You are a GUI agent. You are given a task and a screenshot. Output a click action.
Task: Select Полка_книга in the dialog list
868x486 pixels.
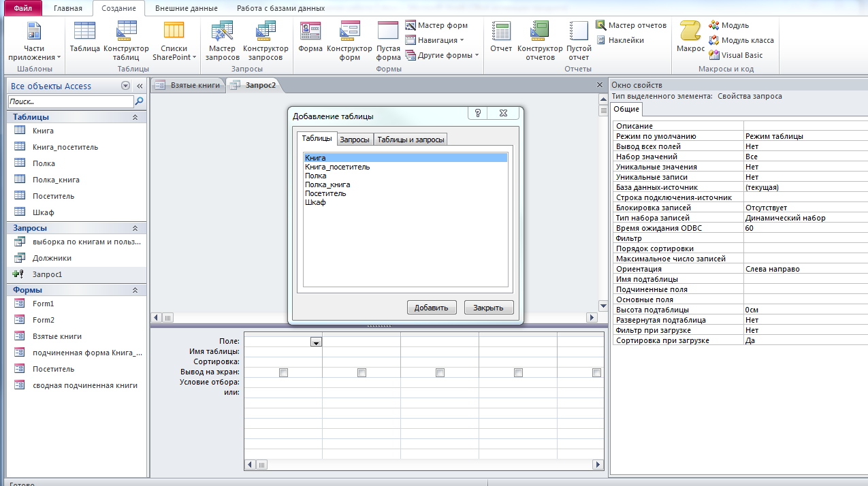point(406,184)
